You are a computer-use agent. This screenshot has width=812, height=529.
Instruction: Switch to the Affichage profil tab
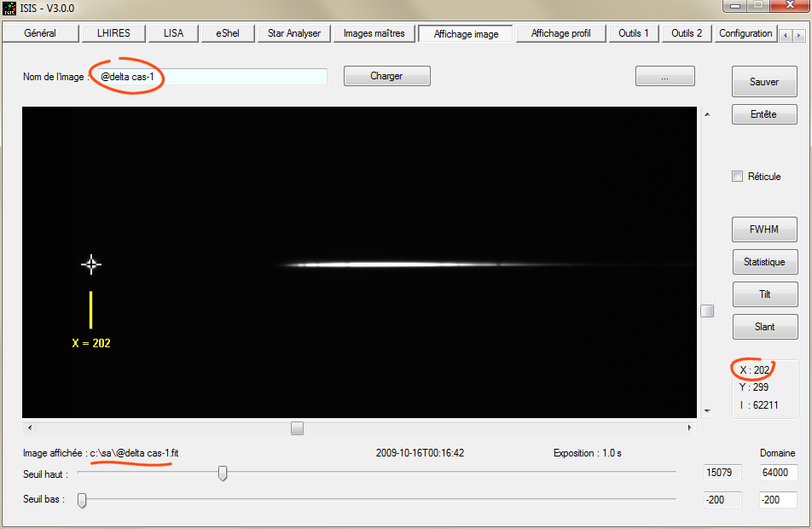tap(560, 33)
